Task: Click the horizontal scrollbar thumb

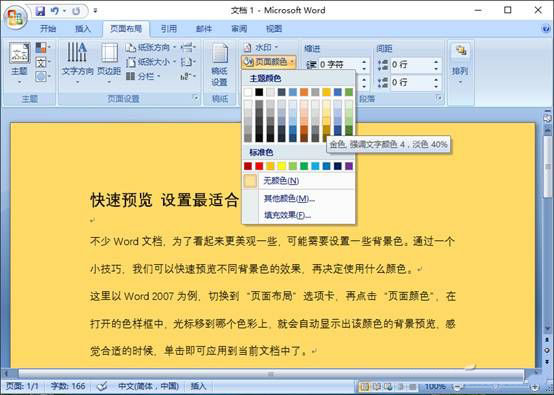Action: [271, 374]
